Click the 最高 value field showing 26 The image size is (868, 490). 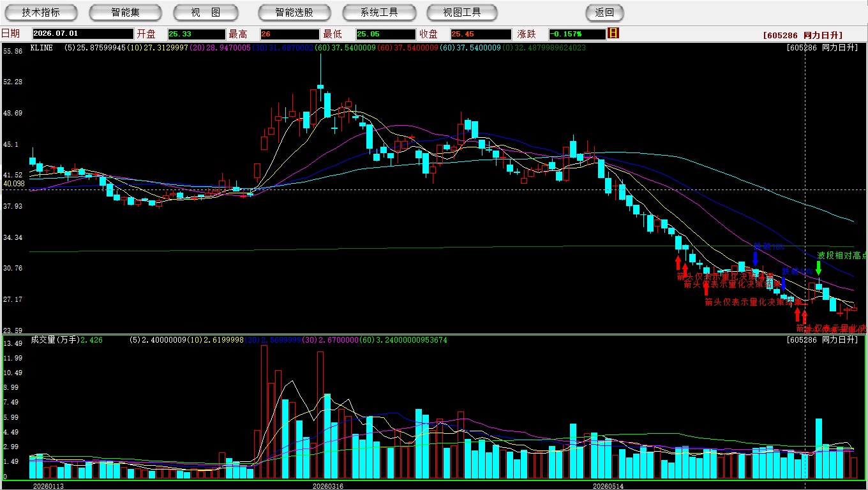[288, 34]
